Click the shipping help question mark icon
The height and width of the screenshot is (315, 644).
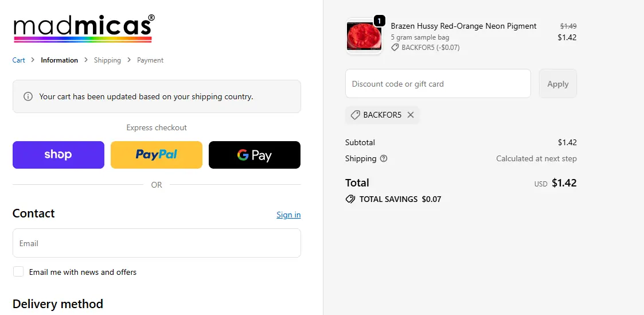click(384, 158)
